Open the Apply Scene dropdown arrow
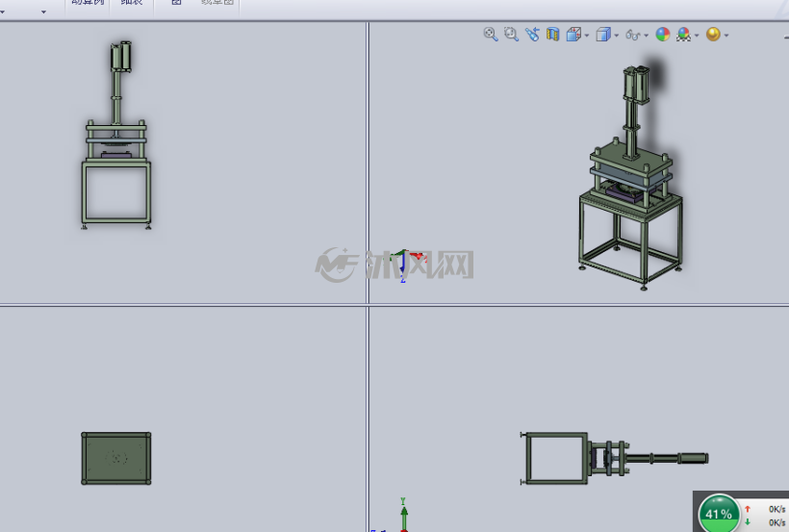 697,36
